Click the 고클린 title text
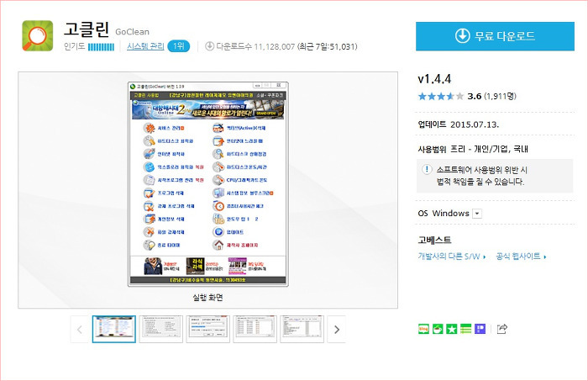 (x=87, y=29)
